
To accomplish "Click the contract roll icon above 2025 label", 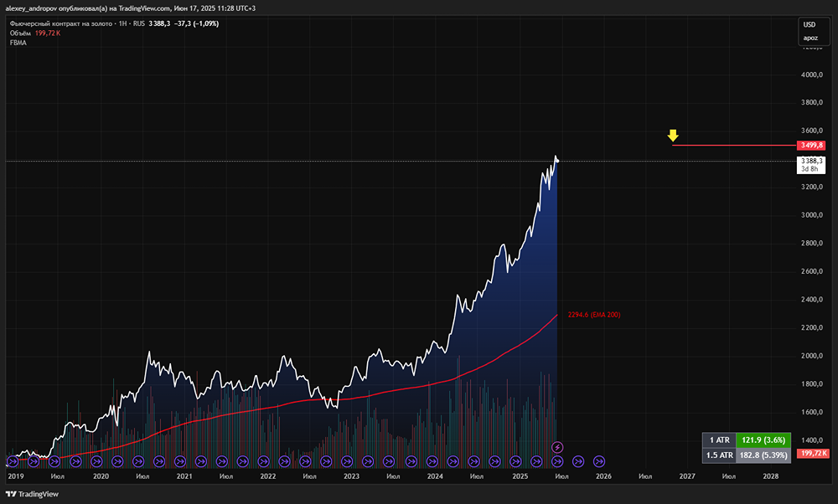I will click(515, 461).
